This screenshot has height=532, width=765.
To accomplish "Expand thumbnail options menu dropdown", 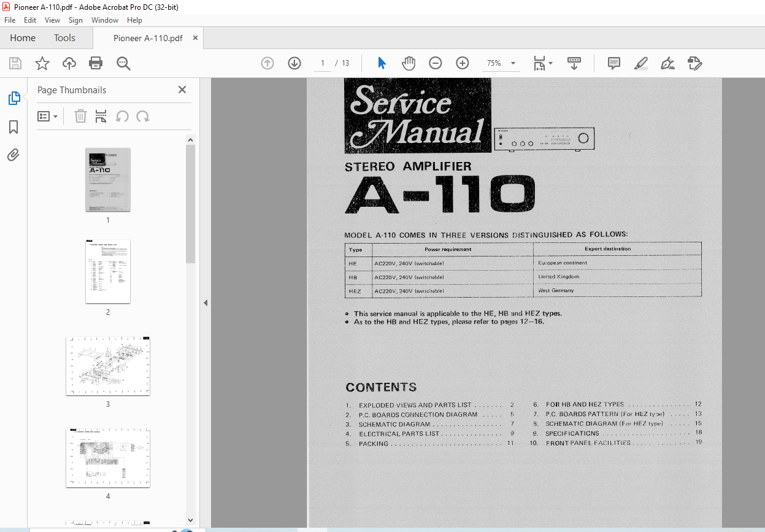I will click(x=47, y=116).
